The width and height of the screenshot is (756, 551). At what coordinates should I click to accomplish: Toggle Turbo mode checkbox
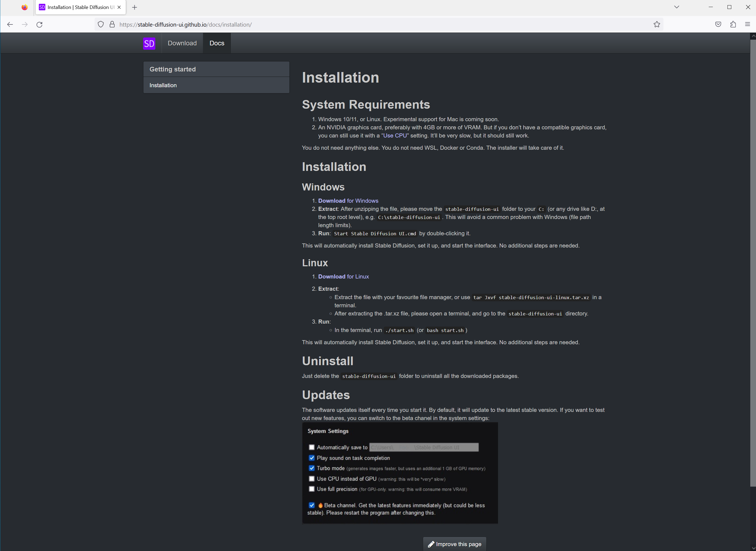tap(312, 468)
